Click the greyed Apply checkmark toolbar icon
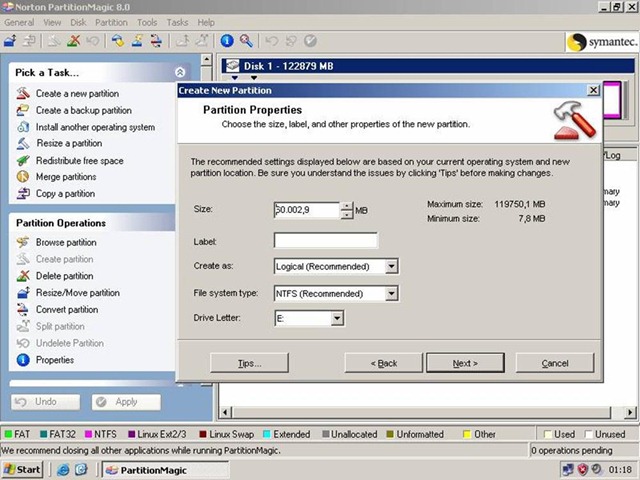Viewport: 640px width, 480px height. pos(310,41)
